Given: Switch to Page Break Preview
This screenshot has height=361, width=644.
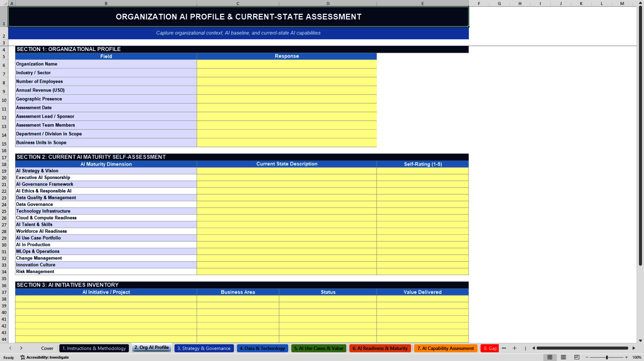Looking at the screenshot, I should coord(577,357).
